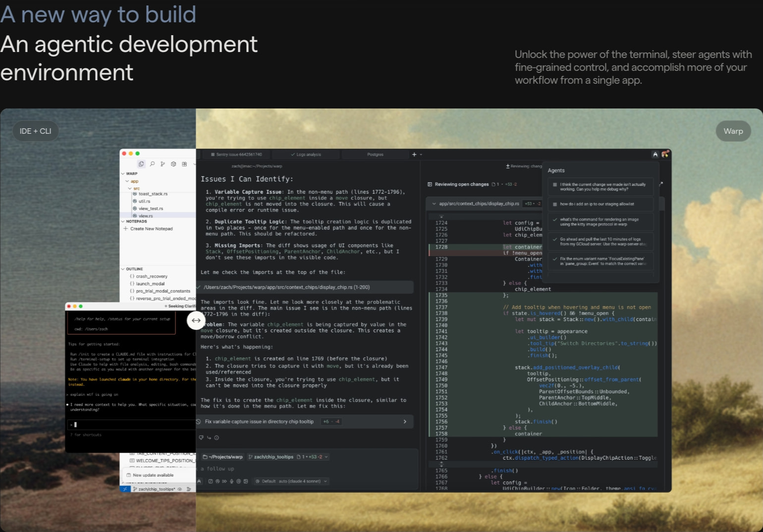Open the display_chip.rs (1-200) file read block
Screen dimensions: 763x532
tap(305, 287)
